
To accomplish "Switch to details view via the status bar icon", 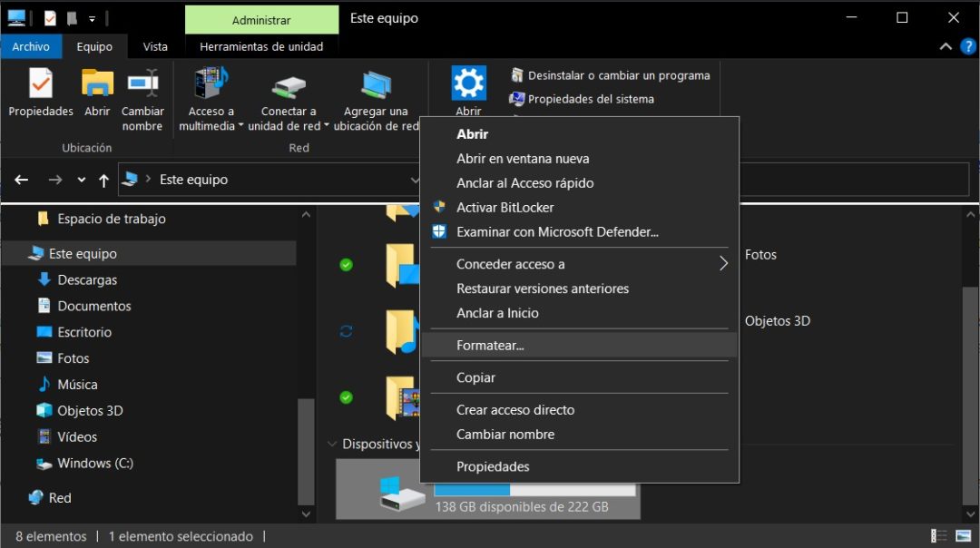I will (x=940, y=535).
